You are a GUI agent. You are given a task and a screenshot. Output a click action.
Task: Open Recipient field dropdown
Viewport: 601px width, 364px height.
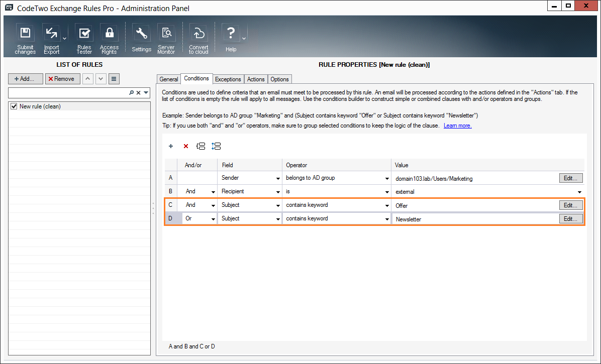tap(278, 192)
